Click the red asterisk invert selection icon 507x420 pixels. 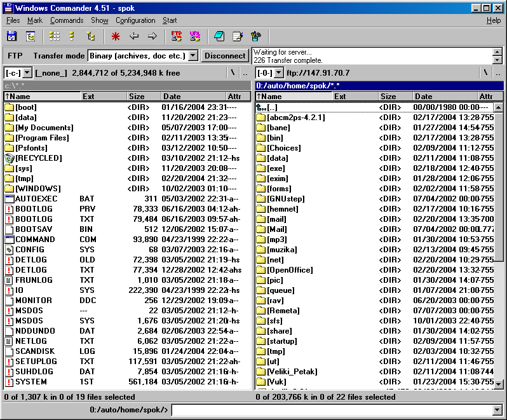click(x=116, y=36)
